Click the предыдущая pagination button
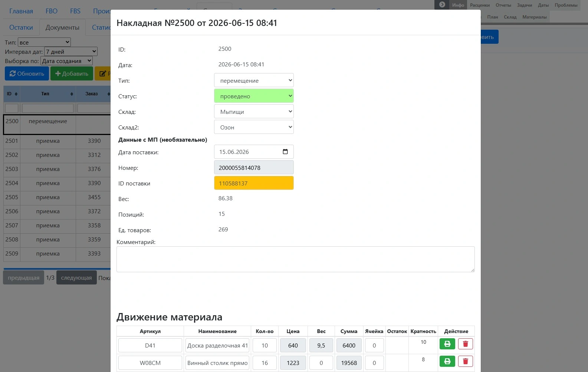The width and height of the screenshot is (588, 372). [23, 278]
